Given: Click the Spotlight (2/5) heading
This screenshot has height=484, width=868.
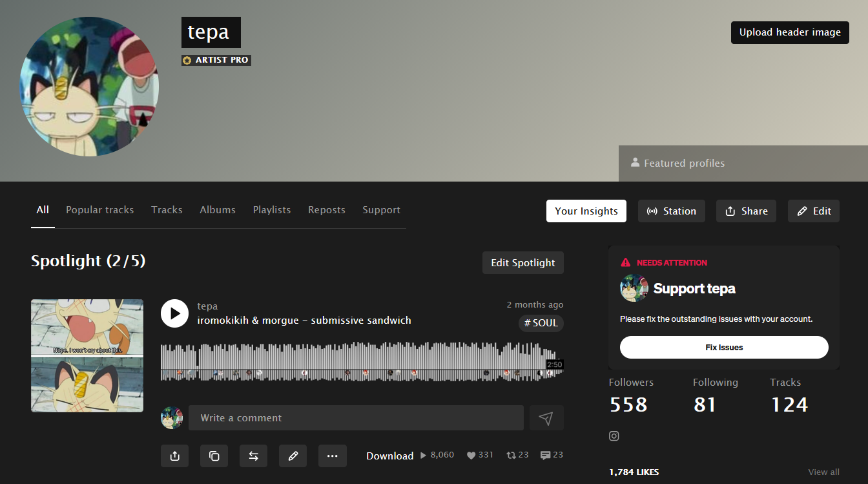Looking at the screenshot, I should pyautogui.click(x=88, y=261).
